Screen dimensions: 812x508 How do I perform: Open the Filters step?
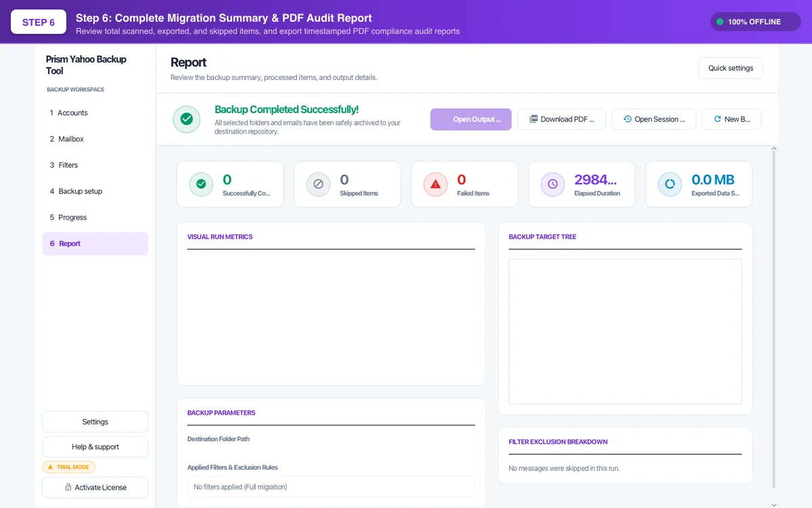click(x=95, y=165)
